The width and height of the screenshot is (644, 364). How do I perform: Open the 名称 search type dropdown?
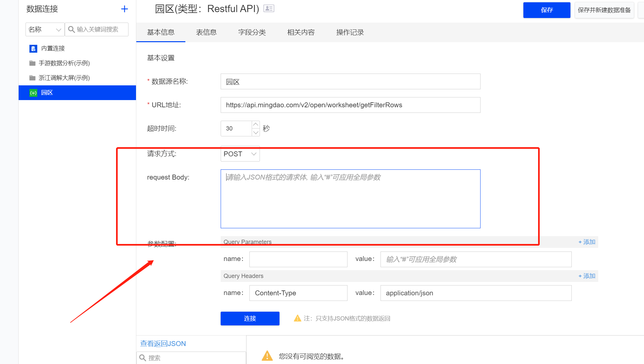[x=45, y=29]
